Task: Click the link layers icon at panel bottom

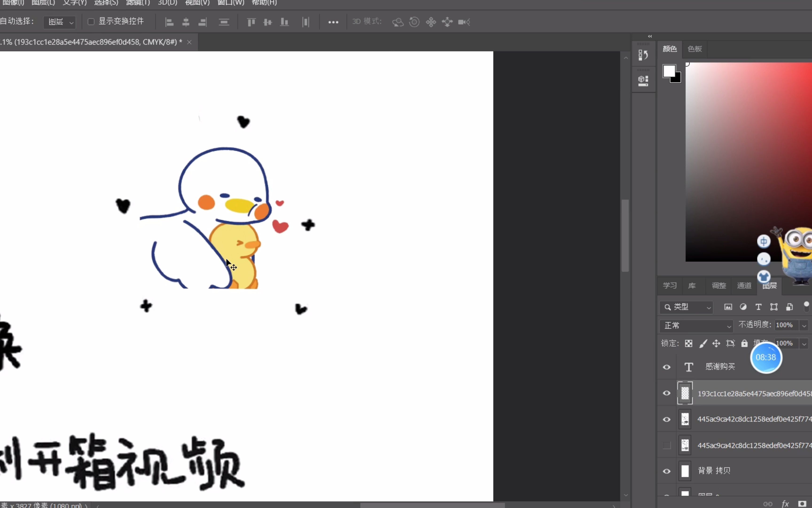Action: point(768,504)
